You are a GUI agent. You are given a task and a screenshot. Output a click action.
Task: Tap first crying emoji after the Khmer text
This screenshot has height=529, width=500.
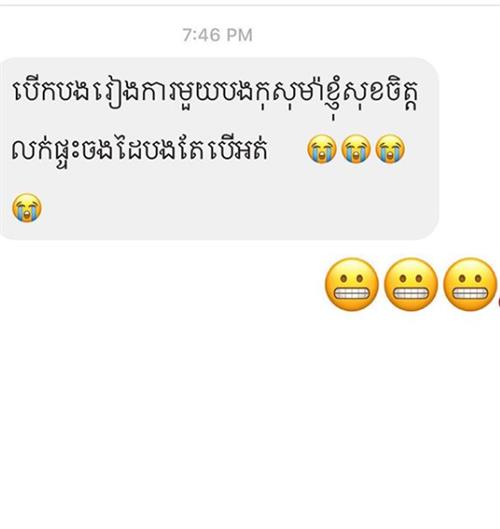[x=322, y=149]
